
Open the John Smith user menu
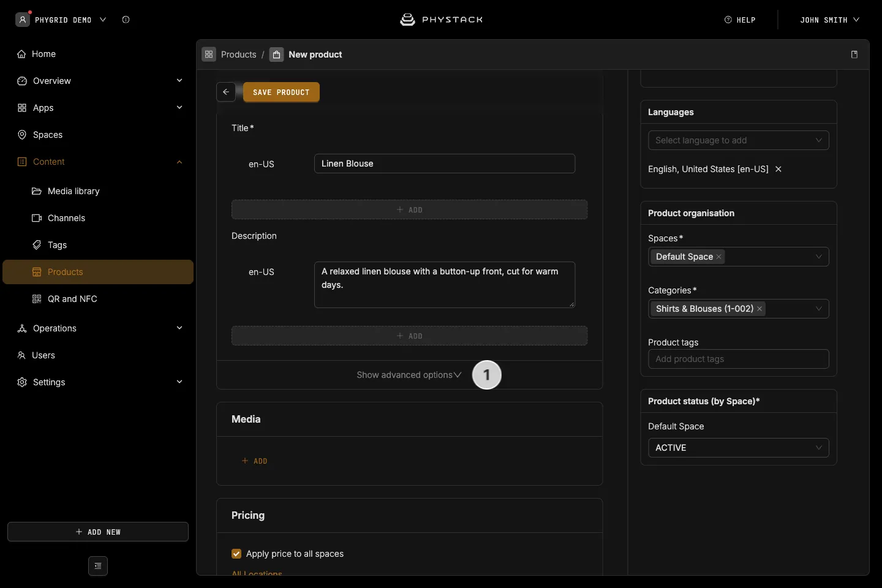(x=829, y=20)
